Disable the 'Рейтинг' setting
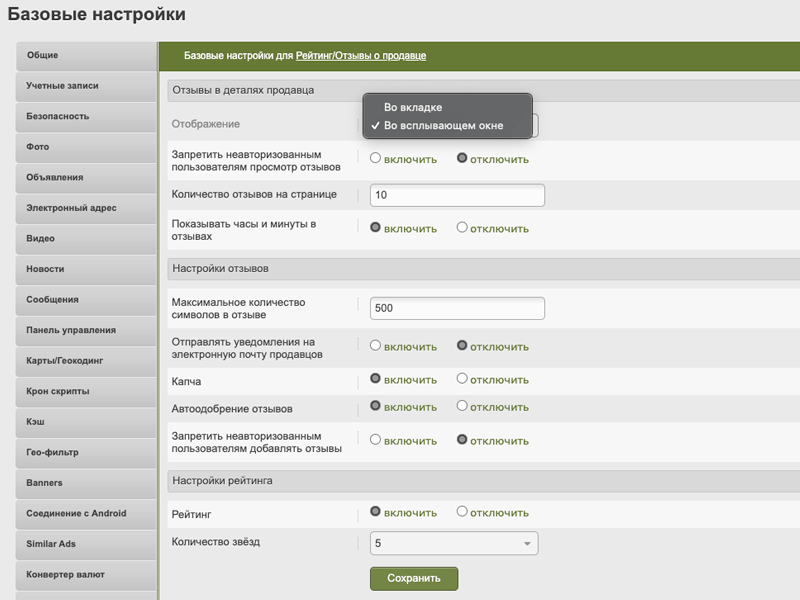 tap(462, 511)
